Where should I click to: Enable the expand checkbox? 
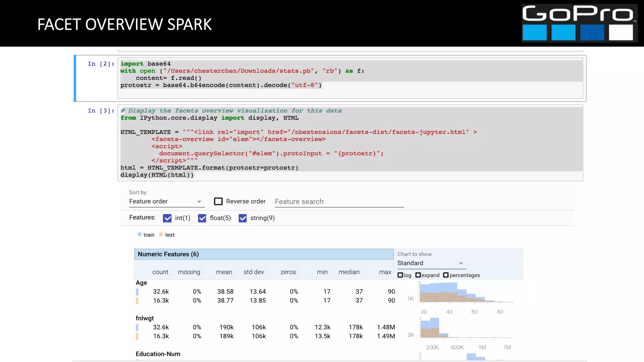[x=418, y=275]
